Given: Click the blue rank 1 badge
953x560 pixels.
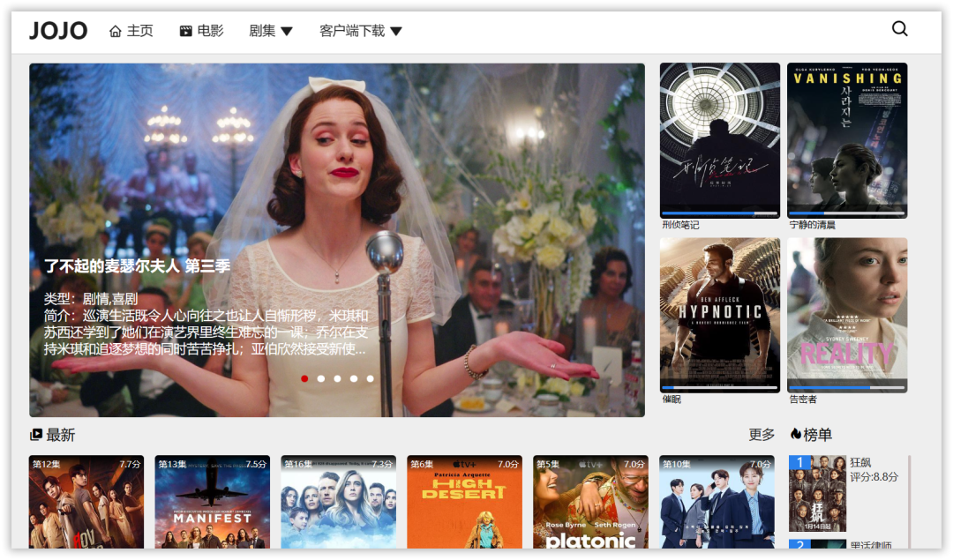Looking at the screenshot, I should click(800, 463).
